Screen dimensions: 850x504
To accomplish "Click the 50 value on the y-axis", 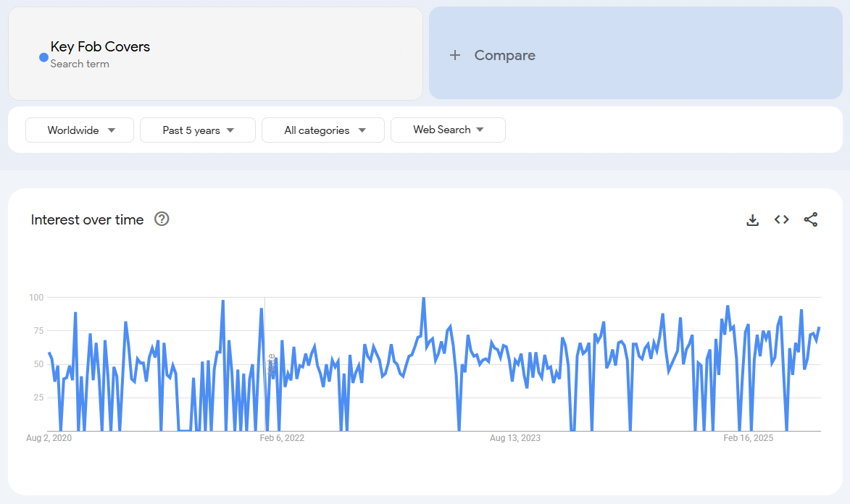I will click(x=38, y=364).
